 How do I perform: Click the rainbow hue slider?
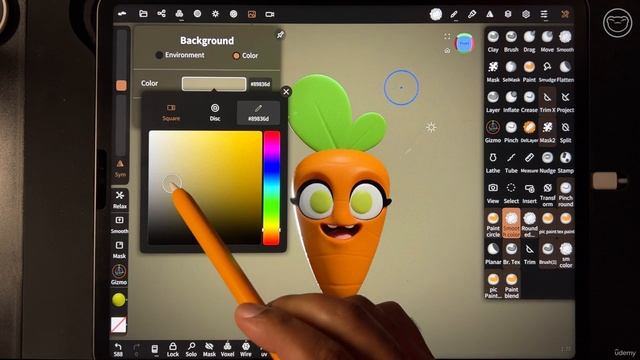(x=272, y=188)
